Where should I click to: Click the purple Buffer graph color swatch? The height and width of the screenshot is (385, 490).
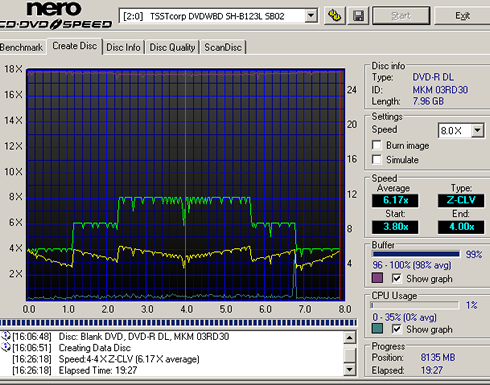click(377, 278)
